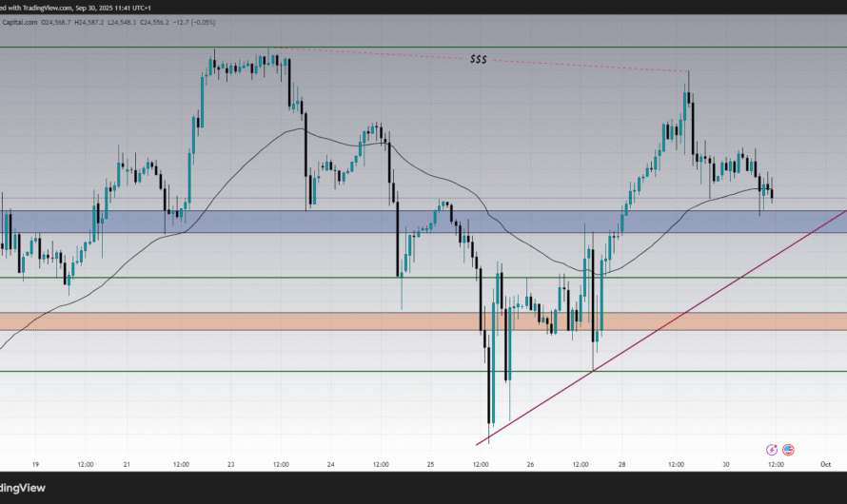Select the blue shaded rectangle zone
847x504 pixels.
coord(423,222)
